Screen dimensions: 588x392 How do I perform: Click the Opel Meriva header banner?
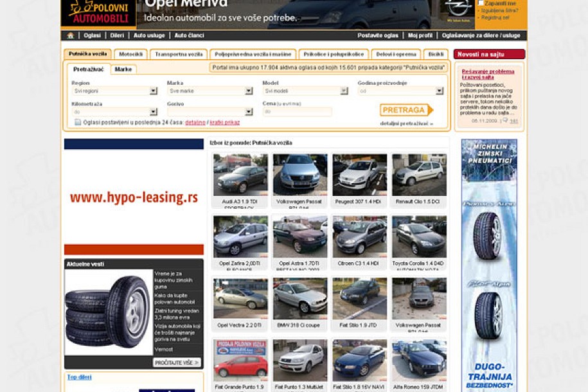pyautogui.click(x=306, y=14)
